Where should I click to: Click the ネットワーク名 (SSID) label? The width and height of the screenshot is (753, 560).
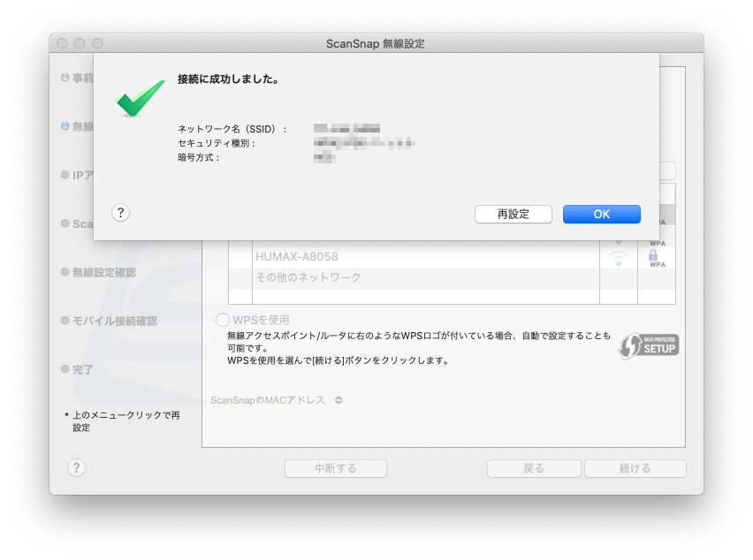point(232,129)
